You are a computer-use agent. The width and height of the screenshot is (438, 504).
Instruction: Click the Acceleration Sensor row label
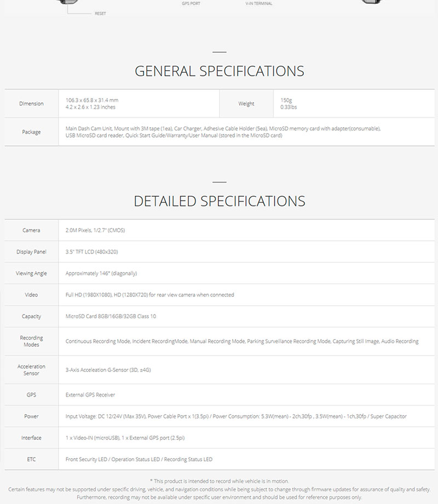(x=31, y=370)
